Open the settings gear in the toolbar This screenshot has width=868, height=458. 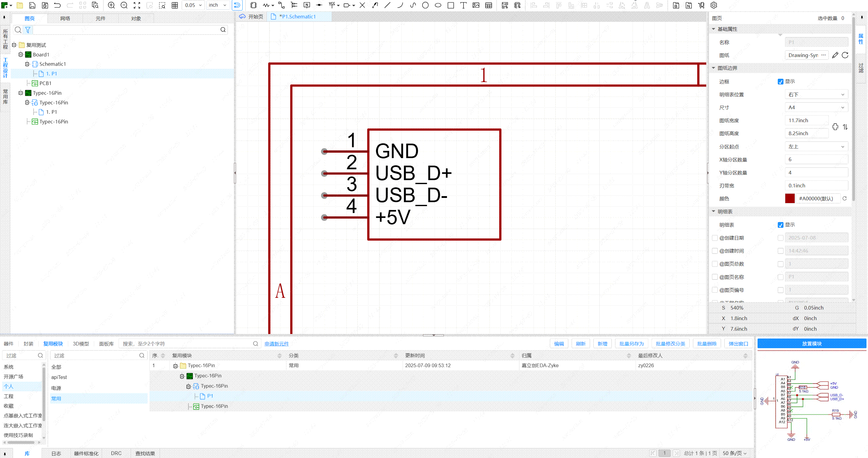point(714,5)
